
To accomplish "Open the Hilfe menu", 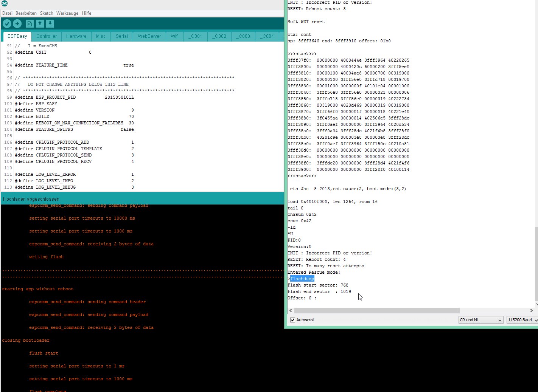I will (x=86, y=13).
